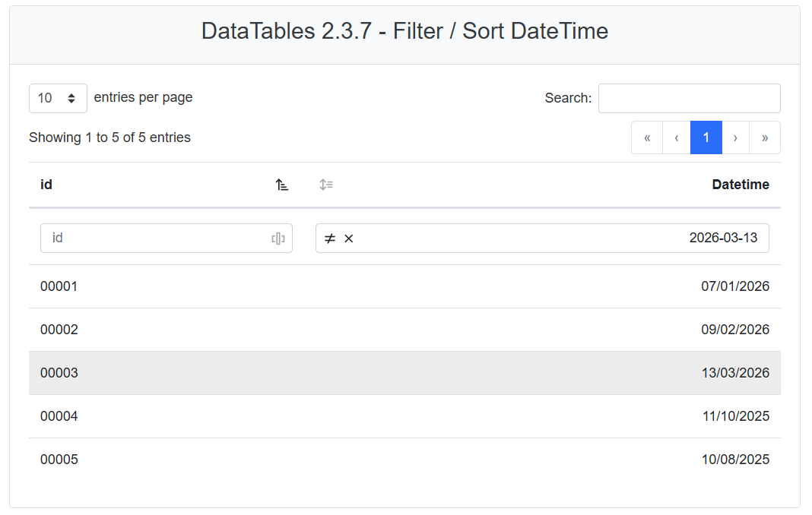Viewport: 812px width, 515px height.
Task: Select the row with id 00005
Action: pos(59,460)
